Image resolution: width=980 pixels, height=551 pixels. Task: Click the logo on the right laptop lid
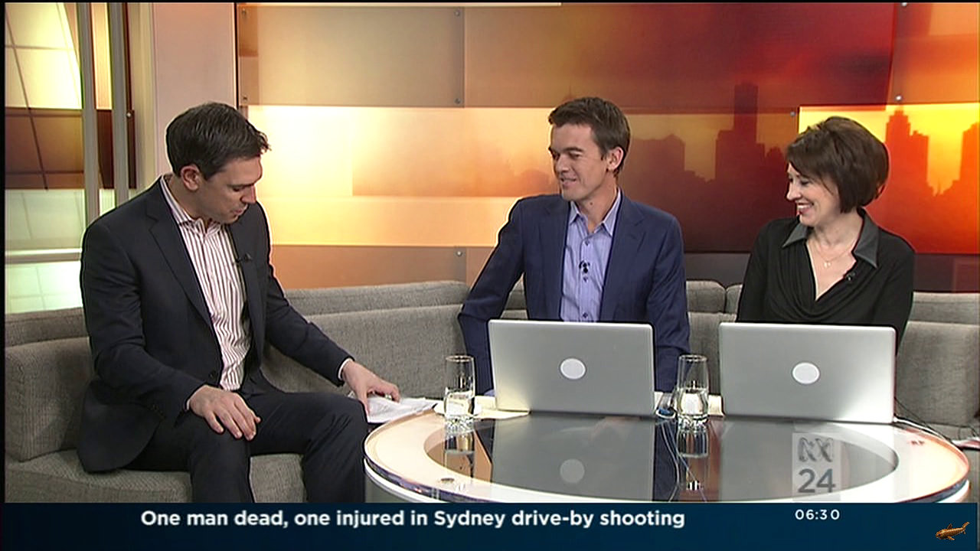pos(805,373)
